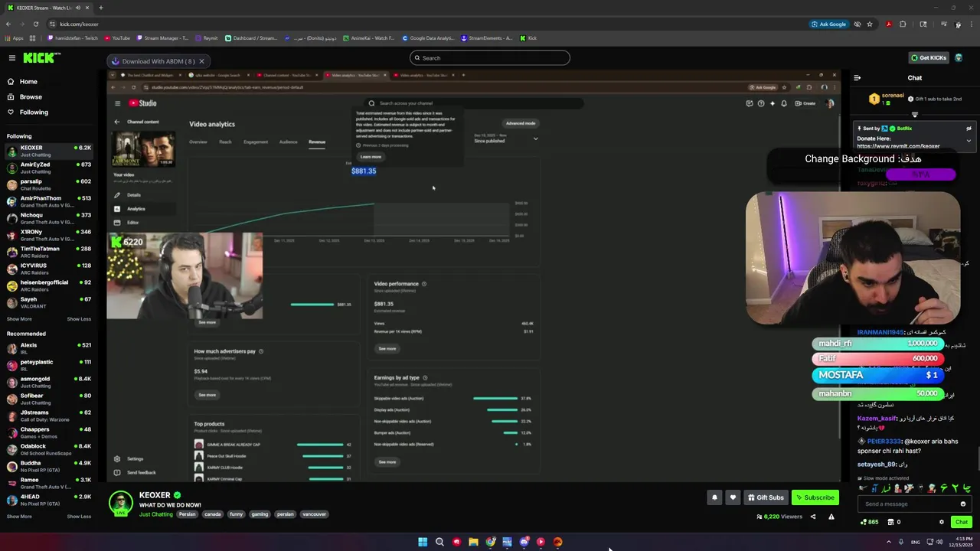Open Google Data Analytics bookmark
The image size is (980, 551).
428,37
